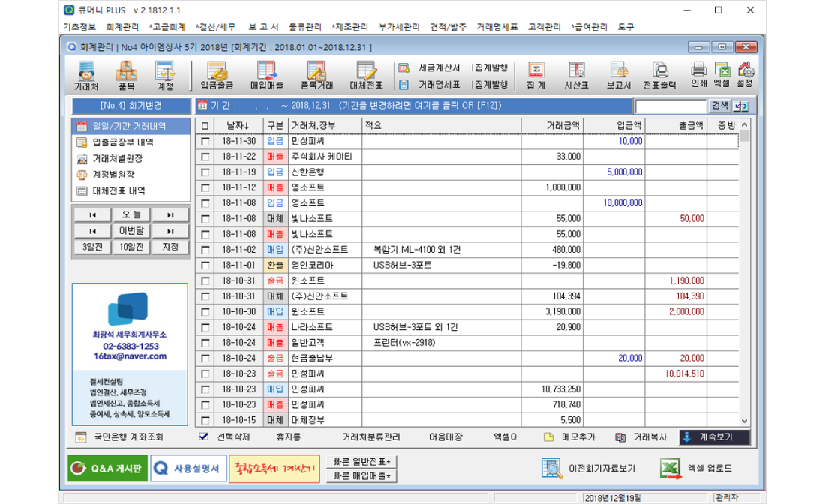This screenshot has height=504, width=825.
Task: Open the 입금출금 entry icon
Action: point(217,76)
